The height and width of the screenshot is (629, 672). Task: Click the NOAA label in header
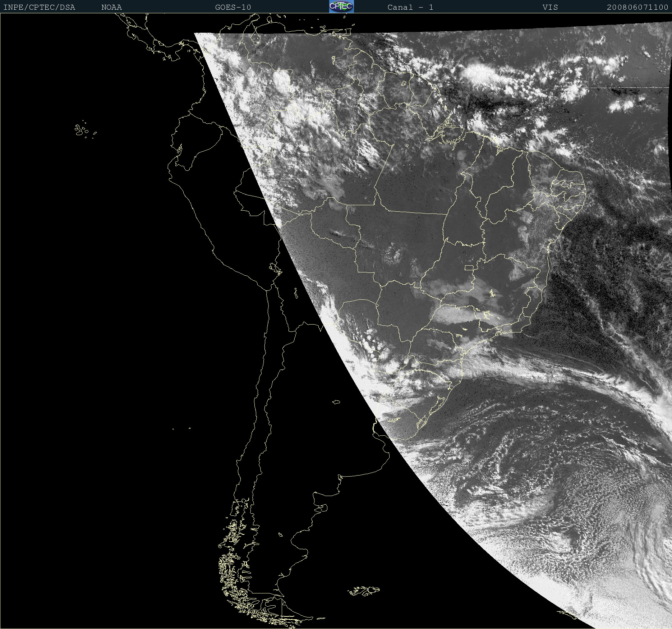click(x=112, y=7)
